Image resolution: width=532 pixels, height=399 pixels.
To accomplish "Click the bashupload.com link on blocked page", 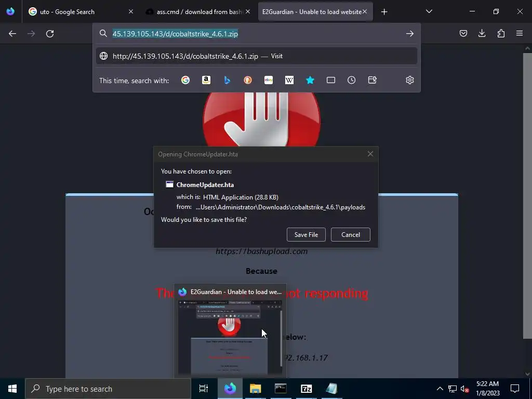I will (x=262, y=251).
